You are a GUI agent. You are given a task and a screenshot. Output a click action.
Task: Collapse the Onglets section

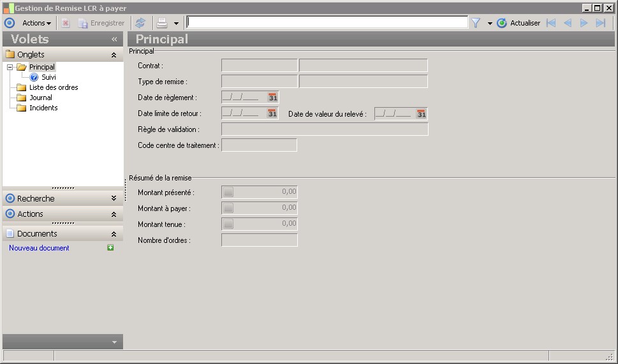coord(114,55)
